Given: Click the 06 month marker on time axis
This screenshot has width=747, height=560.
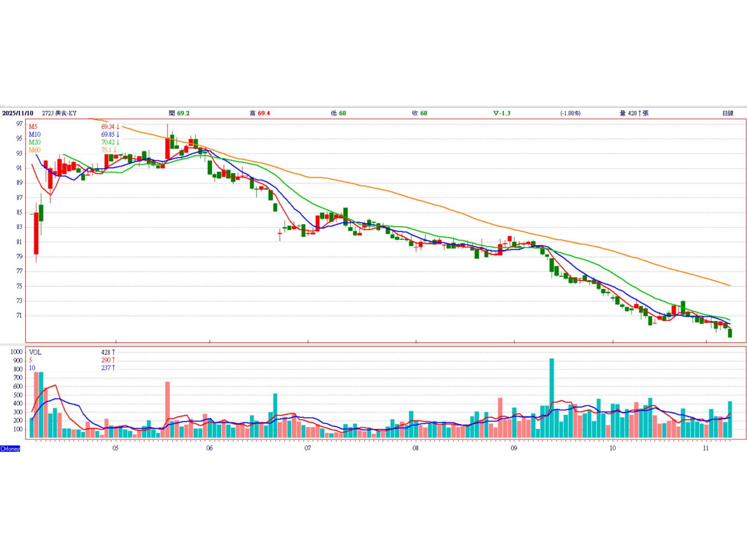Looking at the screenshot, I should tap(209, 448).
